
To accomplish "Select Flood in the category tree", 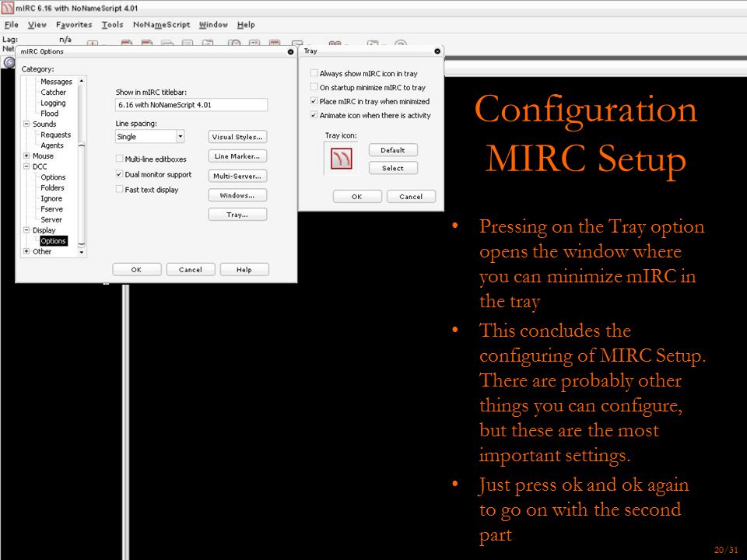I will [50, 114].
